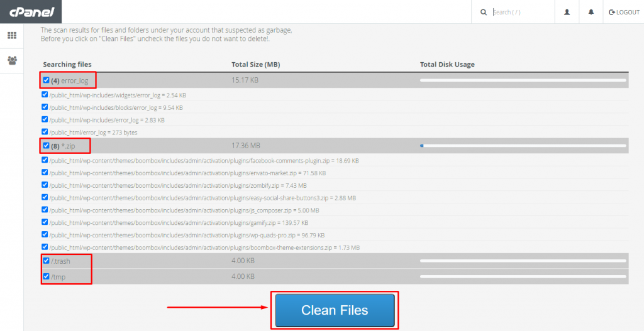Screen dimensions: 644x331
Task: Click the js_composer.zip = 5.00 MB file path
Action: [184, 210]
